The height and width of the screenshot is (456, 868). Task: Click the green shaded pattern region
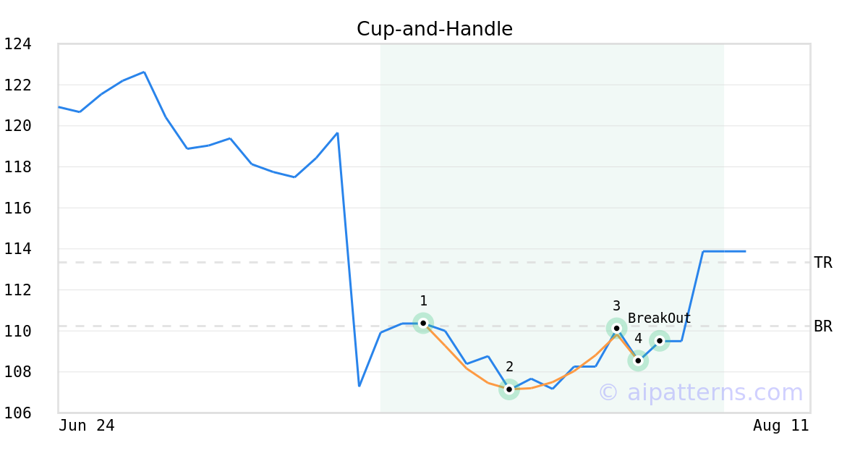point(552,181)
